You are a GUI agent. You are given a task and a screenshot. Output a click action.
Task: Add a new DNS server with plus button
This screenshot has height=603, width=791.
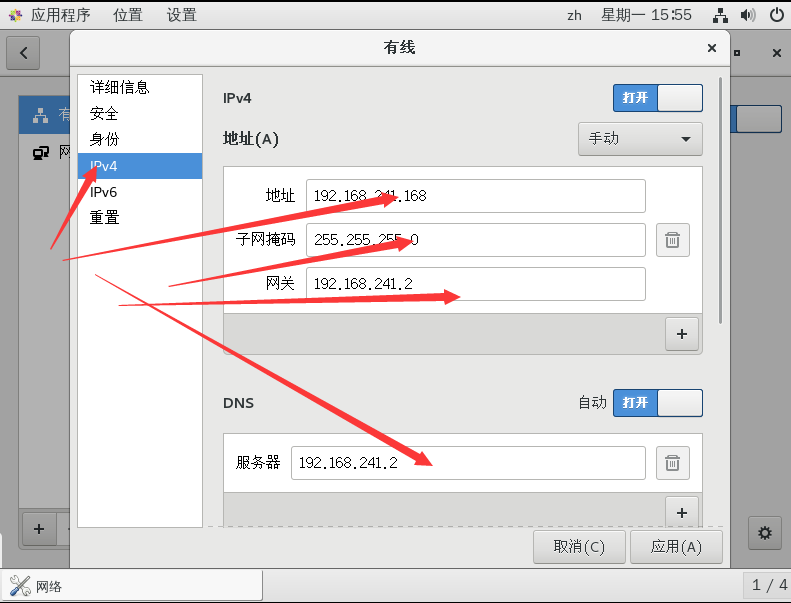point(681,512)
